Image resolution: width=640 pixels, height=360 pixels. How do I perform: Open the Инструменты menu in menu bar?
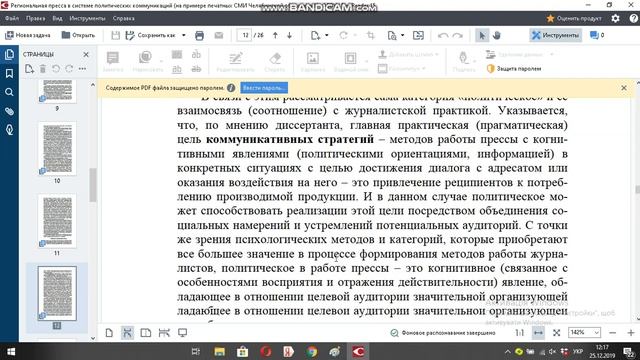[x=87, y=18]
